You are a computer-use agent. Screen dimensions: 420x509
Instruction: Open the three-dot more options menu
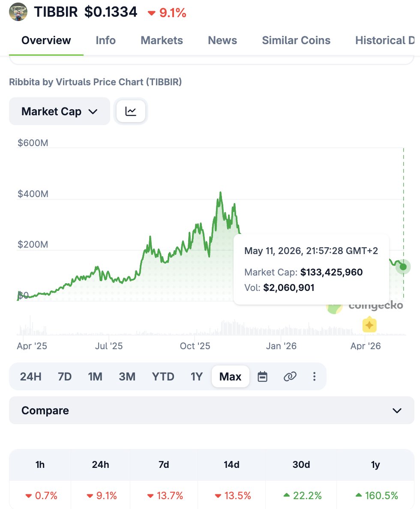click(x=314, y=377)
